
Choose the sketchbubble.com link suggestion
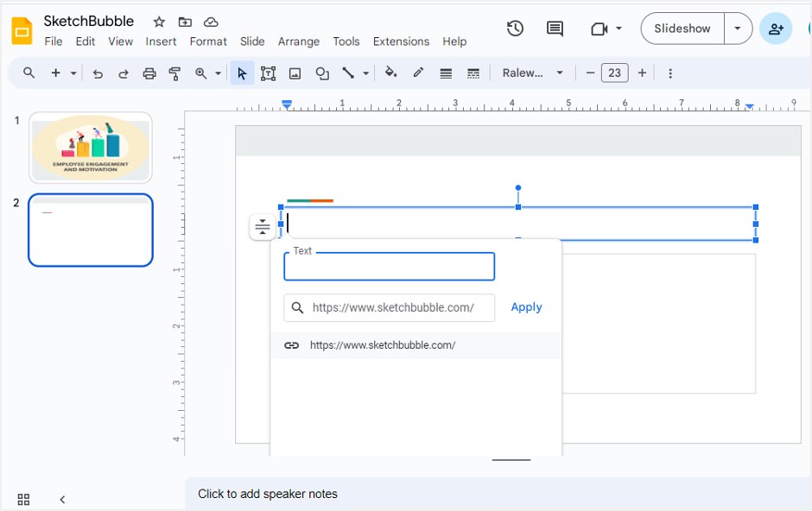click(416, 345)
